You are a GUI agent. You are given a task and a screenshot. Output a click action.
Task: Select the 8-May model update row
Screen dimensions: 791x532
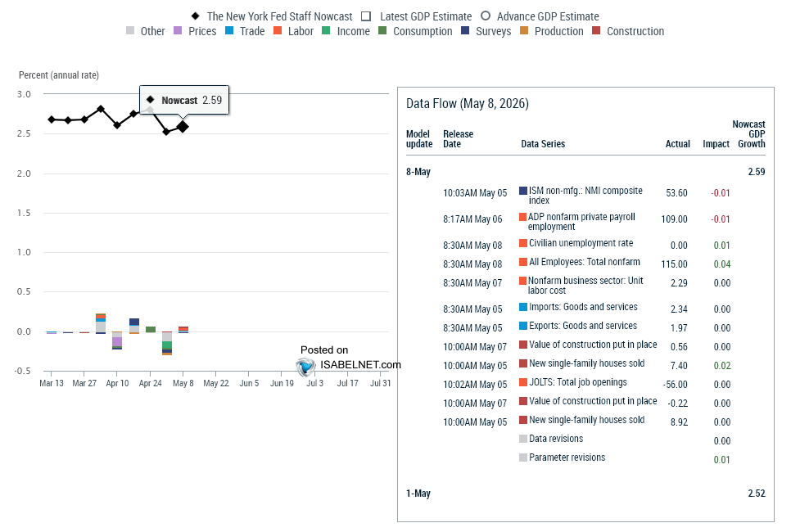(585, 172)
